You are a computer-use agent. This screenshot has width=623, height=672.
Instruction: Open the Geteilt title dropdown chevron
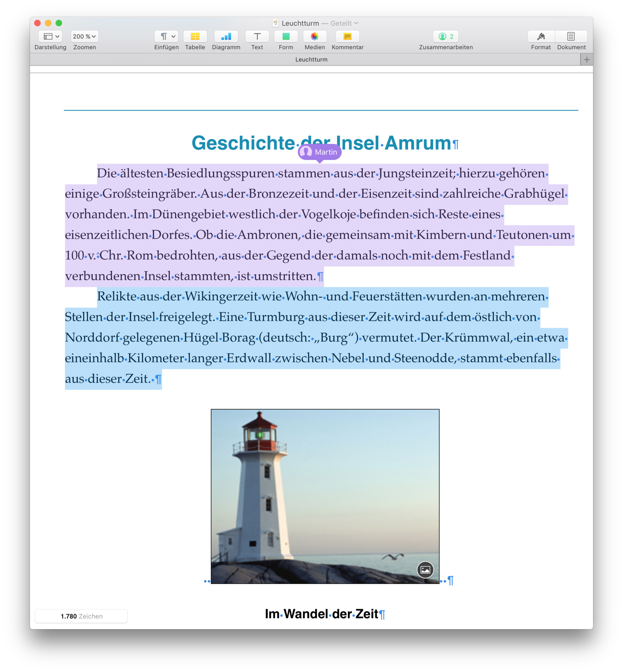[356, 23]
